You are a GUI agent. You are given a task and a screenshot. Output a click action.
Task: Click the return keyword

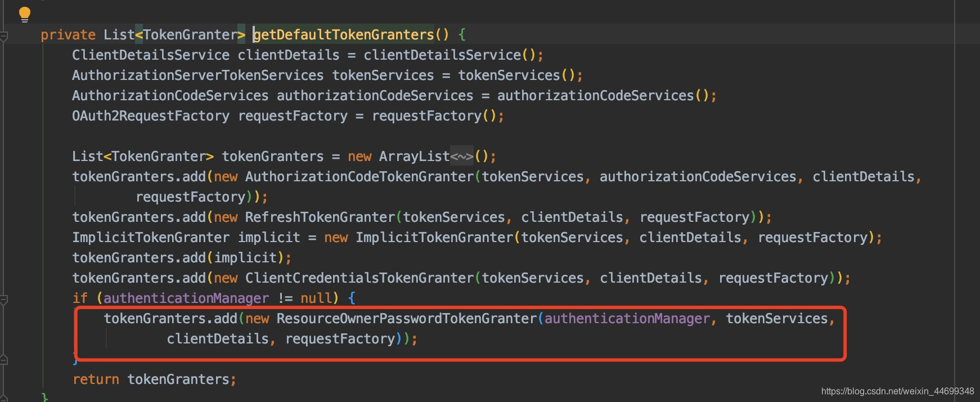(96, 379)
